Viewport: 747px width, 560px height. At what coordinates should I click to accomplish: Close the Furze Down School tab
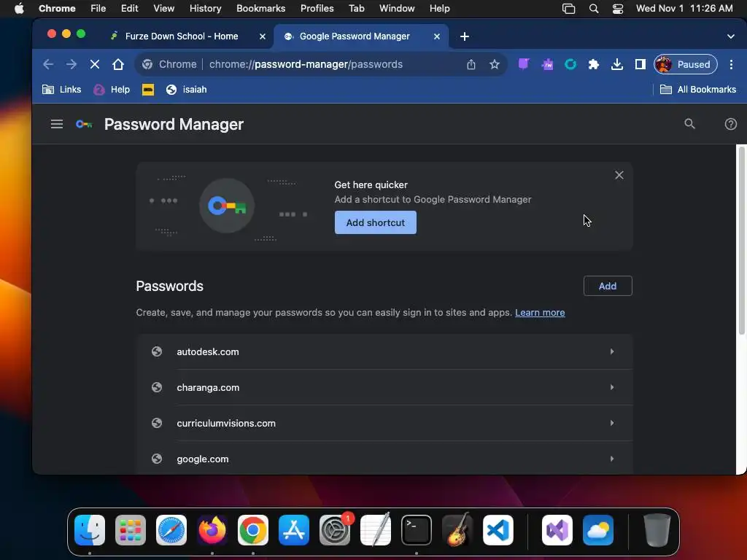(x=262, y=36)
